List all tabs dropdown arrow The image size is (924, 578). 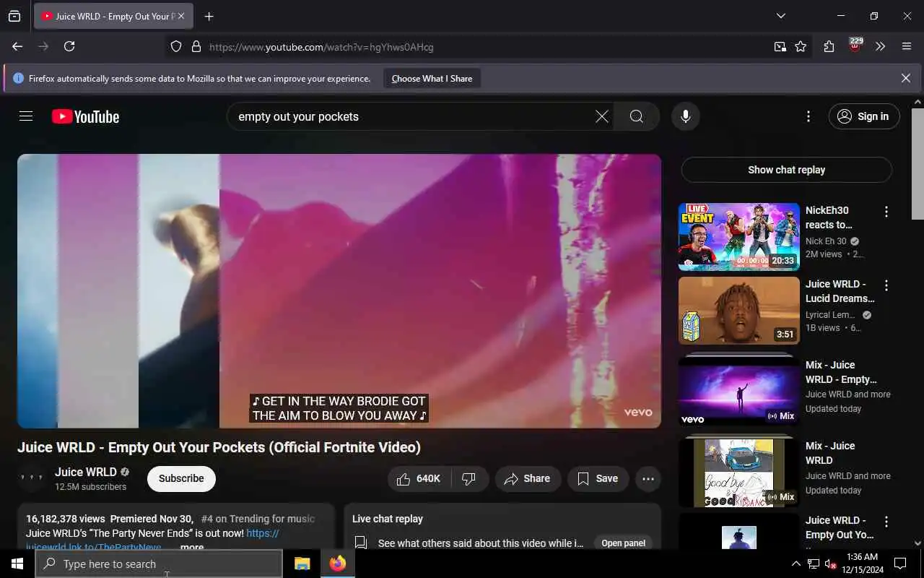[780, 16]
